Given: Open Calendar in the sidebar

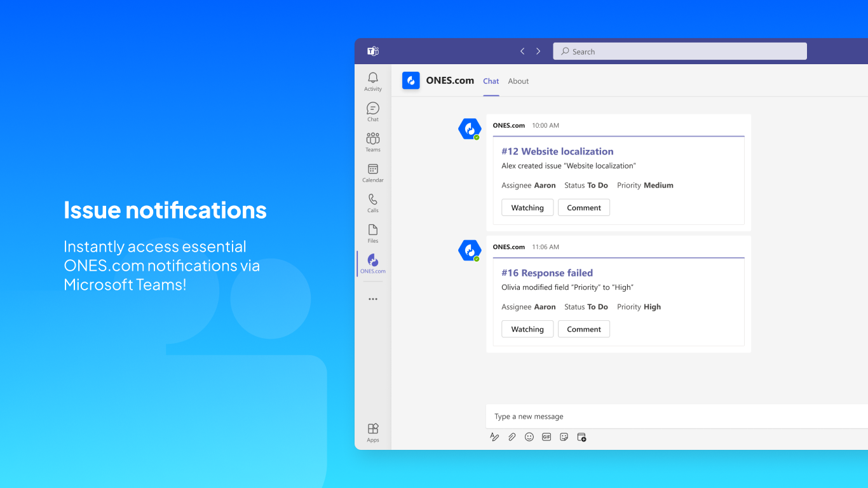Looking at the screenshot, I should (x=373, y=173).
